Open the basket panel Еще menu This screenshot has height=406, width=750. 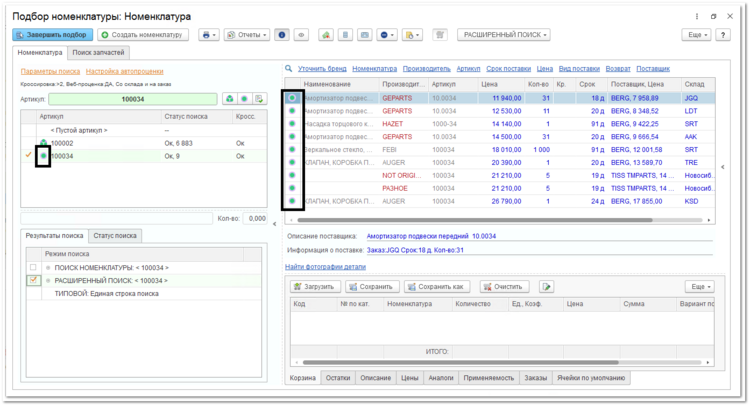[700, 286]
